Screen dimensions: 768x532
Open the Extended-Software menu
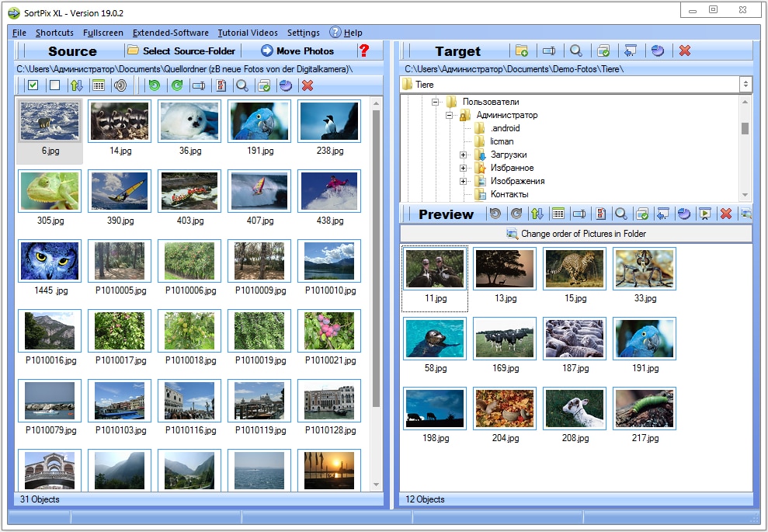click(x=170, y=33)
